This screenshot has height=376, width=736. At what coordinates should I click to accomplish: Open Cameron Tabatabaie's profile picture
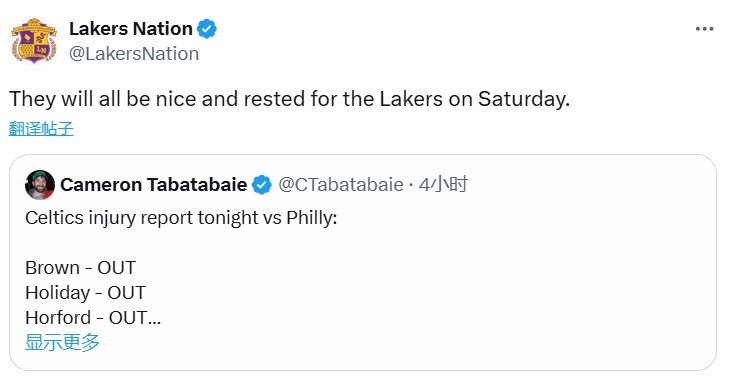click(x=40, y=185)
